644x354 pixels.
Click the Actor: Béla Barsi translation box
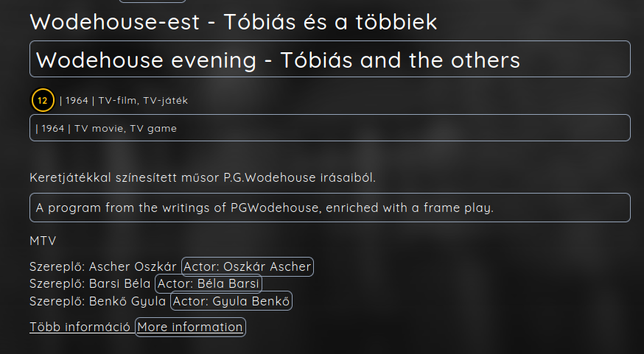click(x=209, y=283)
